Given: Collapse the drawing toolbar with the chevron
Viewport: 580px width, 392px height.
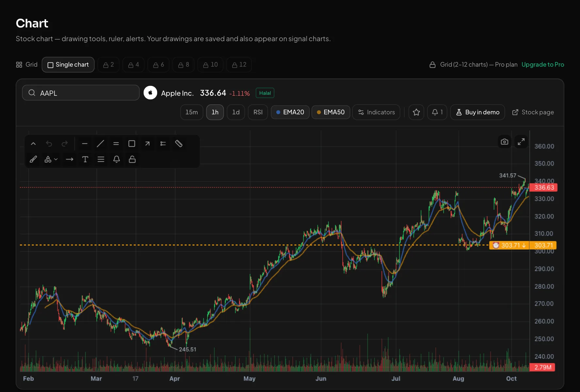Looking at the screenshot, I should click(33, 144).
